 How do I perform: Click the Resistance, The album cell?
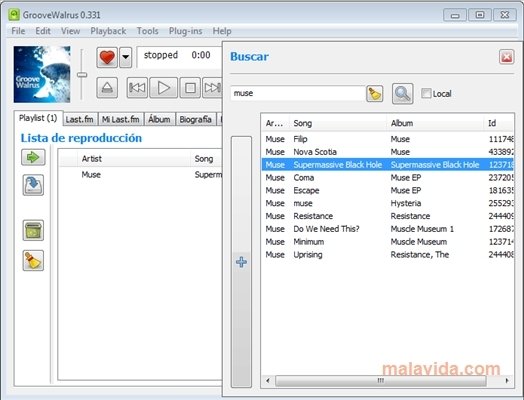tap(420, 255)
